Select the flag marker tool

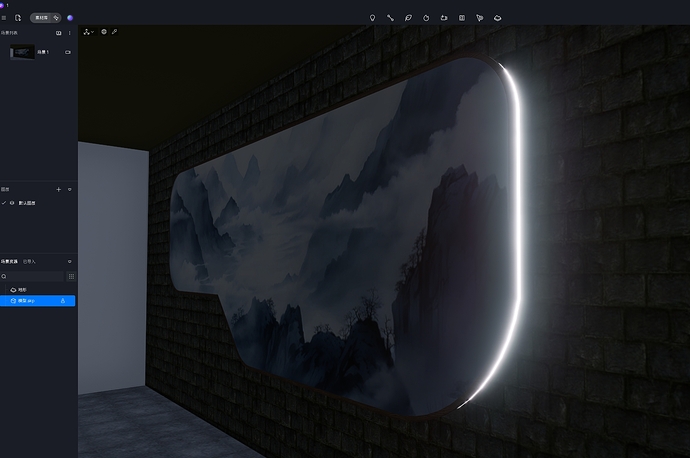(x=480, y=18)
